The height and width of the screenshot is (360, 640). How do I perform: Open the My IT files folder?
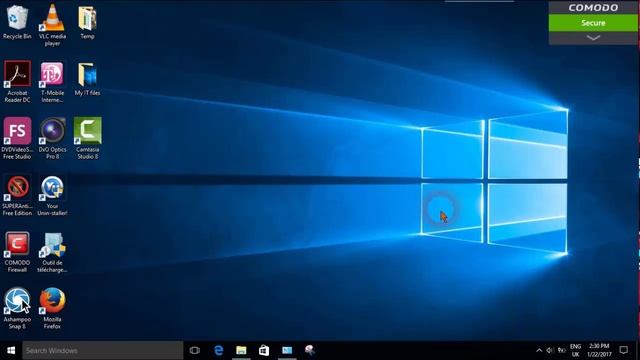pos(87,79)
